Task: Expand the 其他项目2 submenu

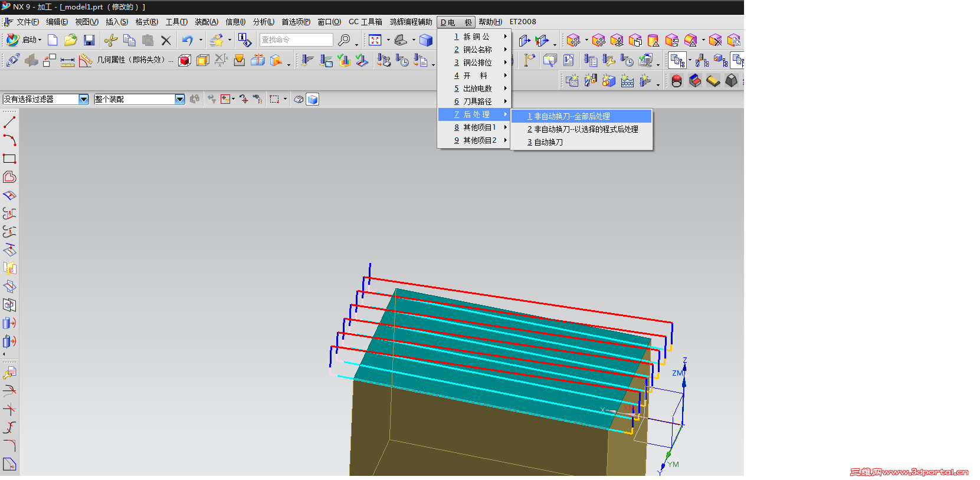Action: point(474,140)
